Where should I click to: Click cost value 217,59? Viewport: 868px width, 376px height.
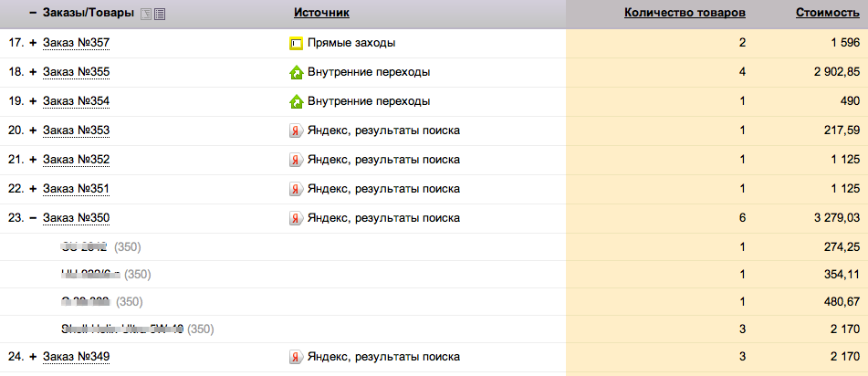pyautogui.click(x=842, y=131)
